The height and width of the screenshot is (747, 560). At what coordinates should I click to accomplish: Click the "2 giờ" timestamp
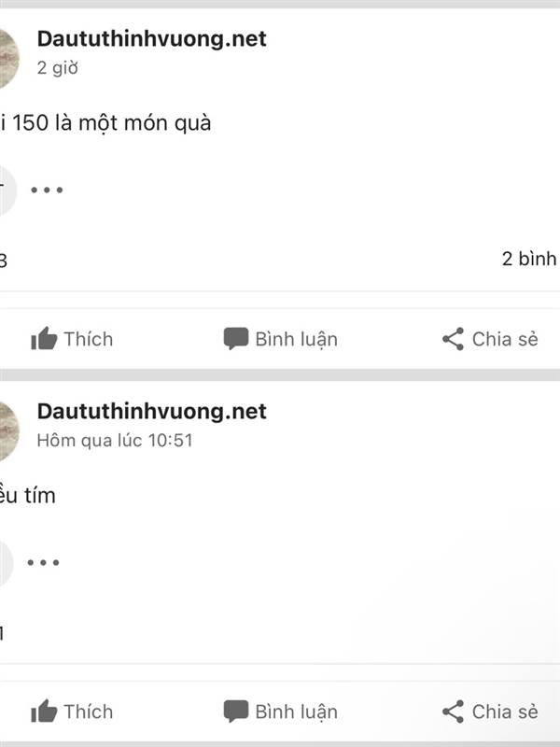[x=57, y=67]
